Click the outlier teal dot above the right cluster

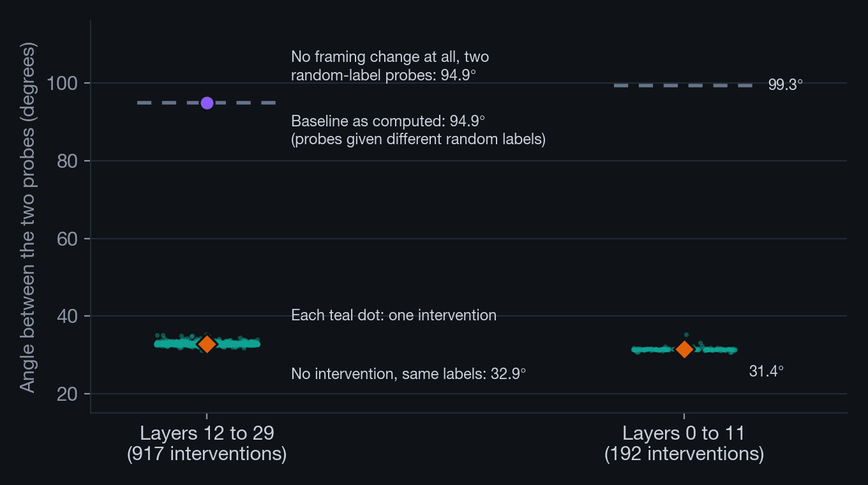687,335
